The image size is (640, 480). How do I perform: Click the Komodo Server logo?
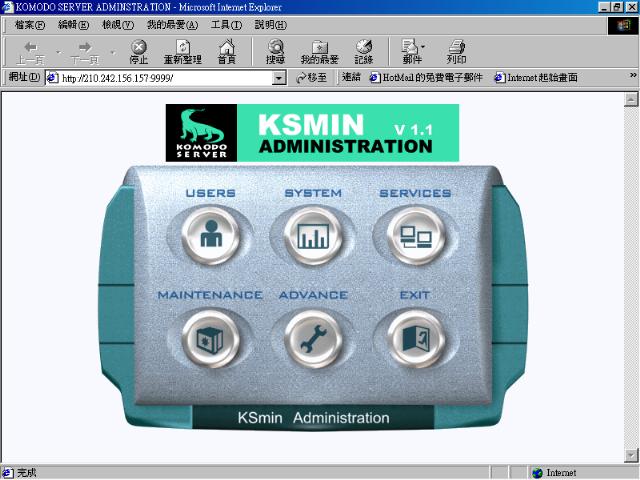(x=201, y=133)
